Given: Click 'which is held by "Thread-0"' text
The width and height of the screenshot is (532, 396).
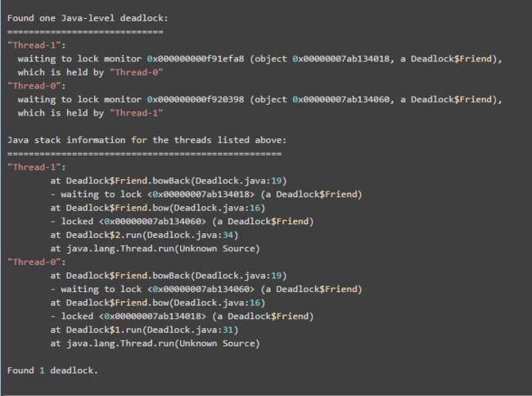Looking at the screenshot, I should point(90,72).
